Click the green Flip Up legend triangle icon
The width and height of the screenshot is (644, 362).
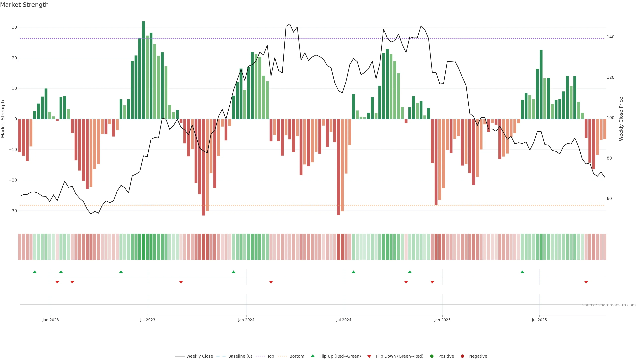312,356
